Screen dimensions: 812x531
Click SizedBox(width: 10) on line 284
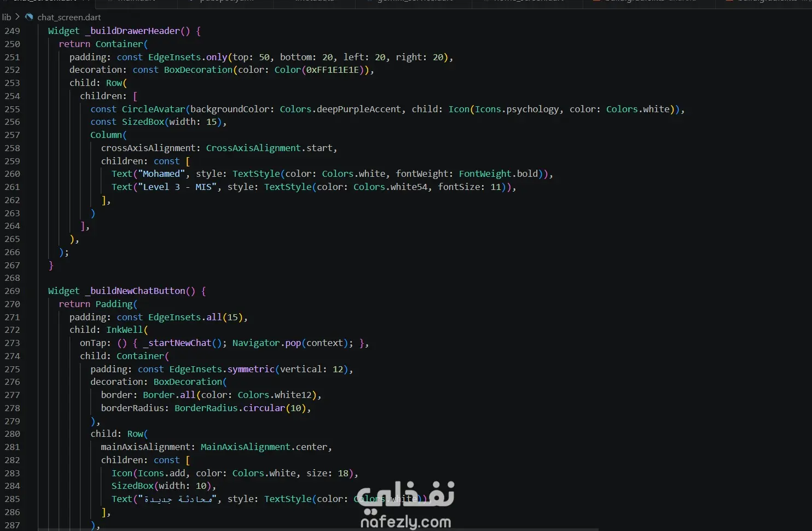pos(161,486)
